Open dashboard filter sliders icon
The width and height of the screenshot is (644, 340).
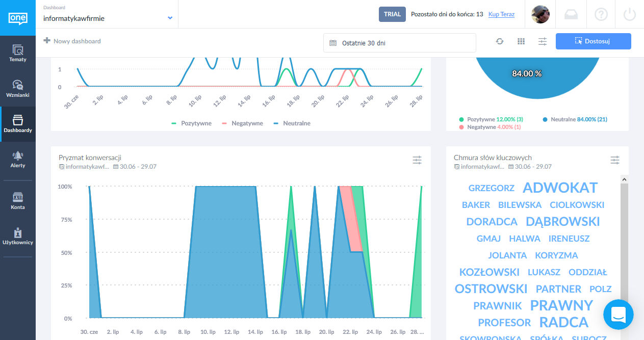tap(543, 41)
